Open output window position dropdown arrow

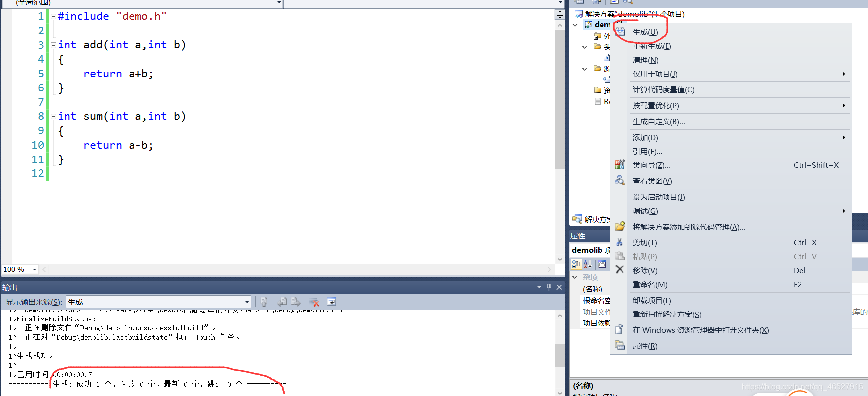(539, 287)
